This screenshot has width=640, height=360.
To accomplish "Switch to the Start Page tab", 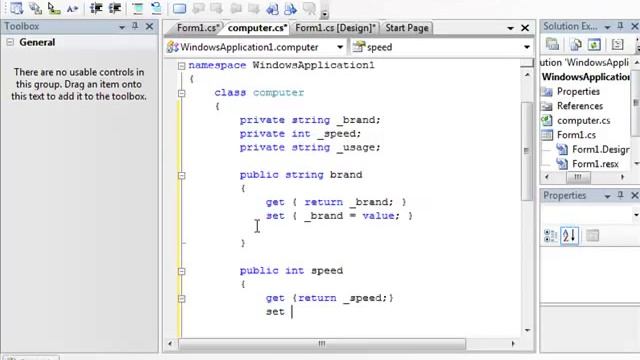I will point(407,28).
